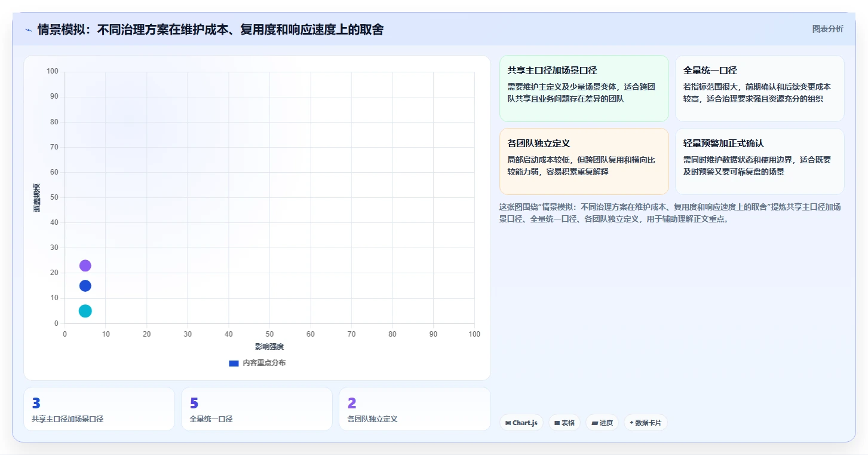Select the 共享主口径加场景口径 green card
This screenshot has width=868, height=455.
point(584,88)
